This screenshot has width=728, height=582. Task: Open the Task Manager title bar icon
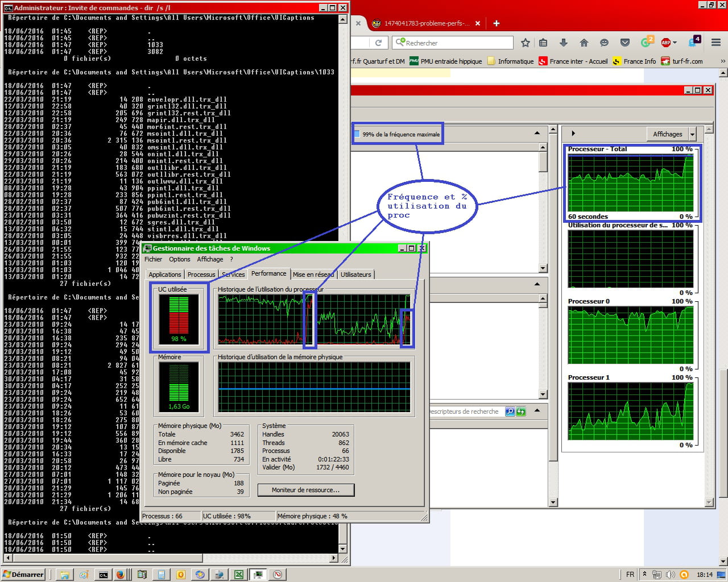coord(148,248)
